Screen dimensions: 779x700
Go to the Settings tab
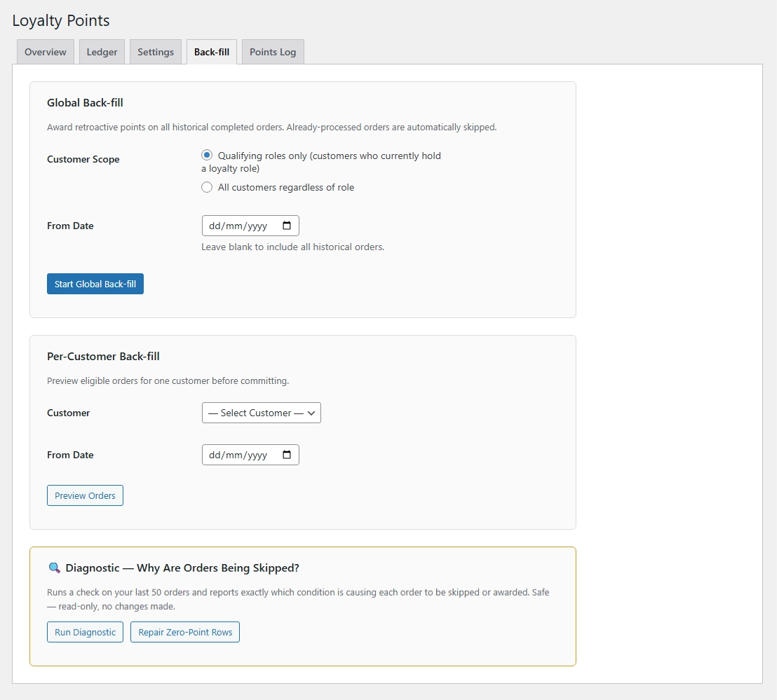click(156, 52)
